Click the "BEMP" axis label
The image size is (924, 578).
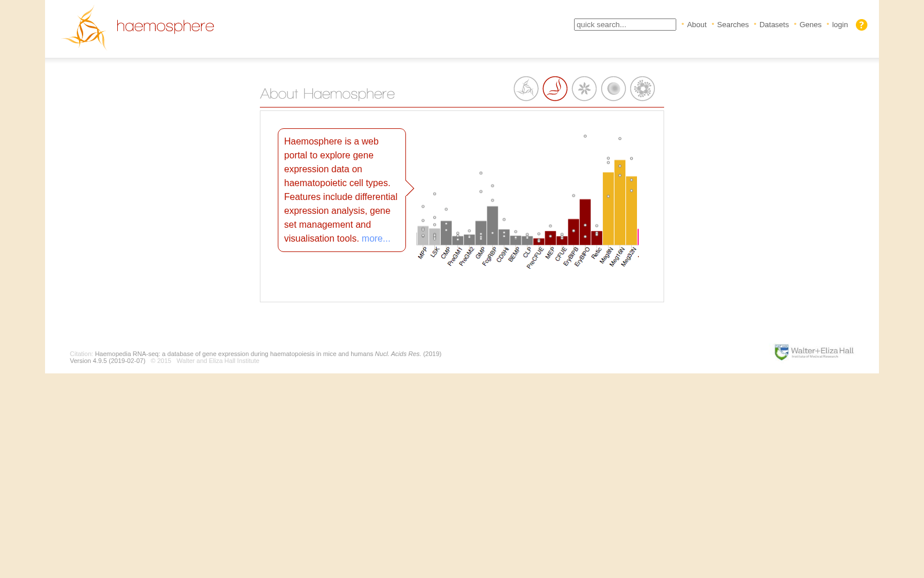(x=514, y=255)
